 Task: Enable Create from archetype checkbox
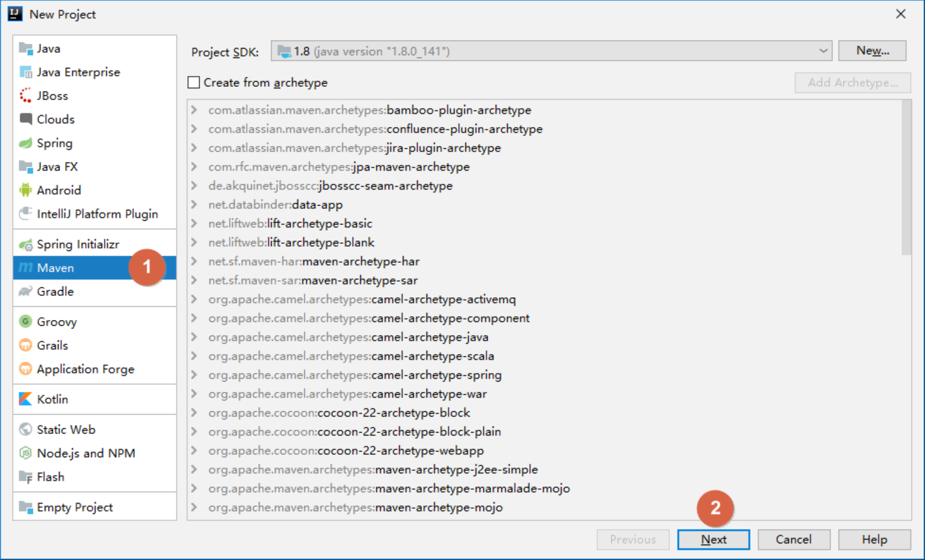(x=194, y=82)
